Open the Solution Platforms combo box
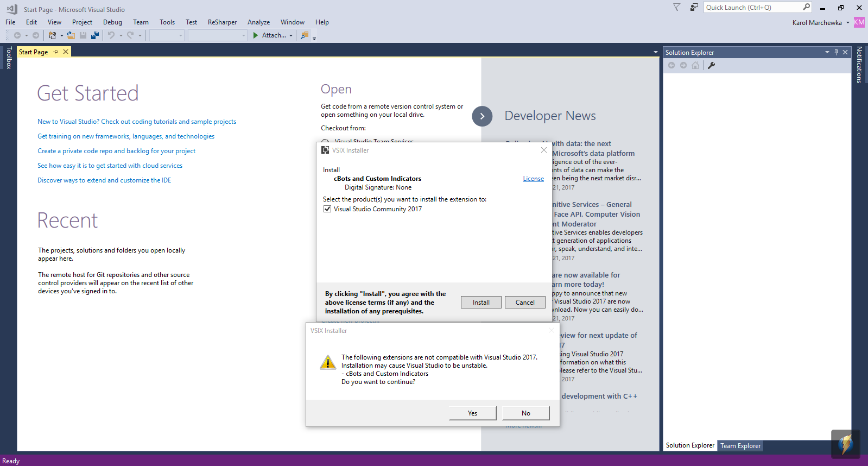 click(217, 35)
